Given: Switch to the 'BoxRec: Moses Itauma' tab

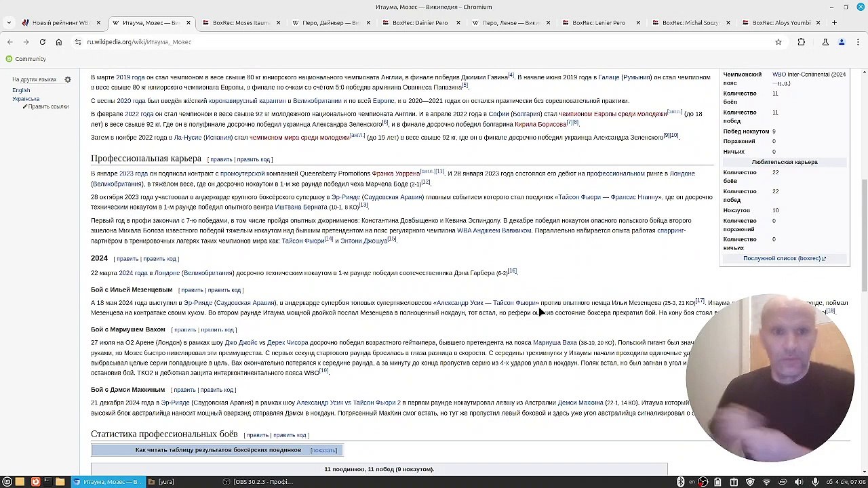Looking at the screenshot, I should click(x=240, y=22).
